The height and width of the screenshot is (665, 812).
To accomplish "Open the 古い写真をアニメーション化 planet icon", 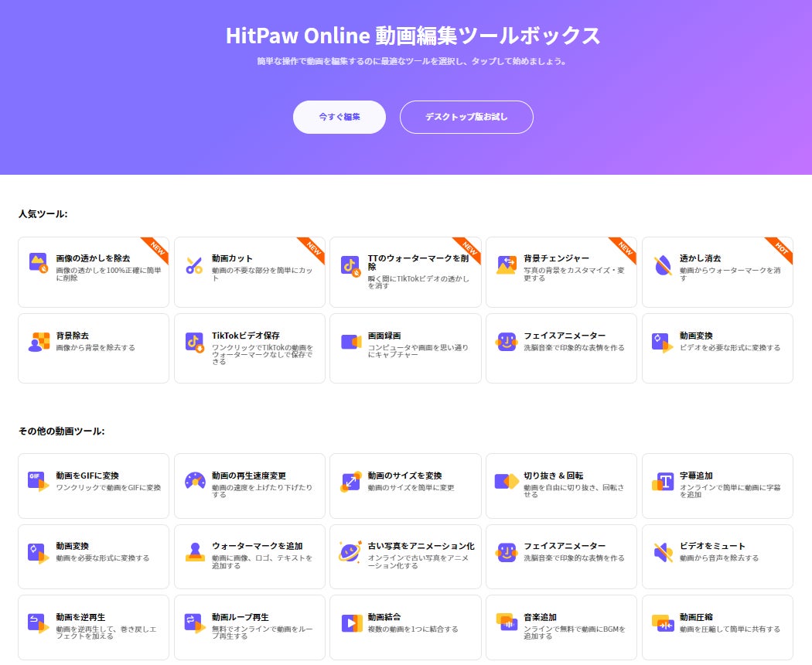I will [350, 552].
